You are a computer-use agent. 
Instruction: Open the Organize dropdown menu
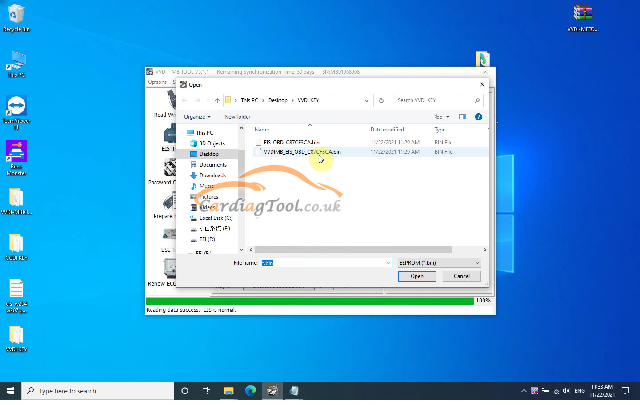point(196,116)
